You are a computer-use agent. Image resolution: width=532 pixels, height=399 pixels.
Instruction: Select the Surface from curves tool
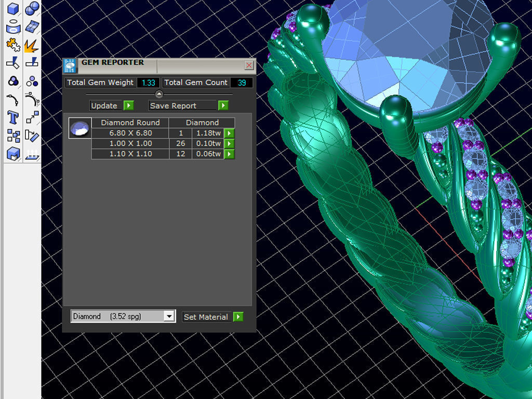click(13, 27)
